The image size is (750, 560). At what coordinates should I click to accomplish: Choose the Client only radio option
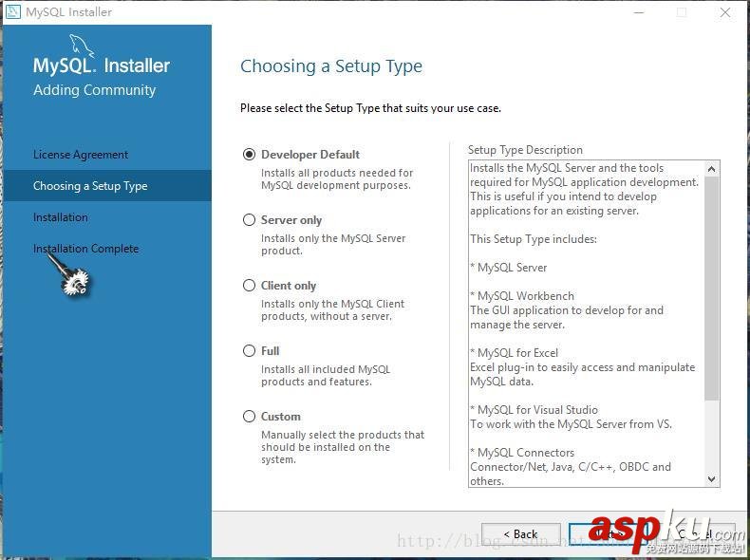click(x=249, y=286)
